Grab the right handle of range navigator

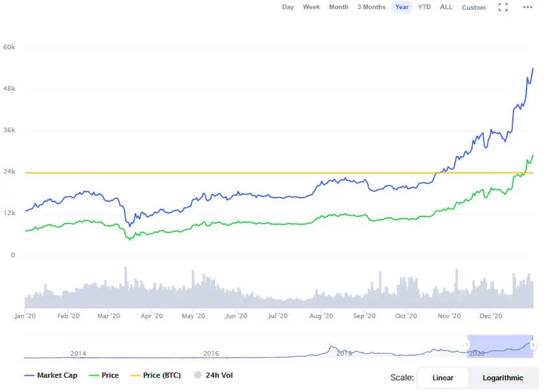[x=533, y=345]
